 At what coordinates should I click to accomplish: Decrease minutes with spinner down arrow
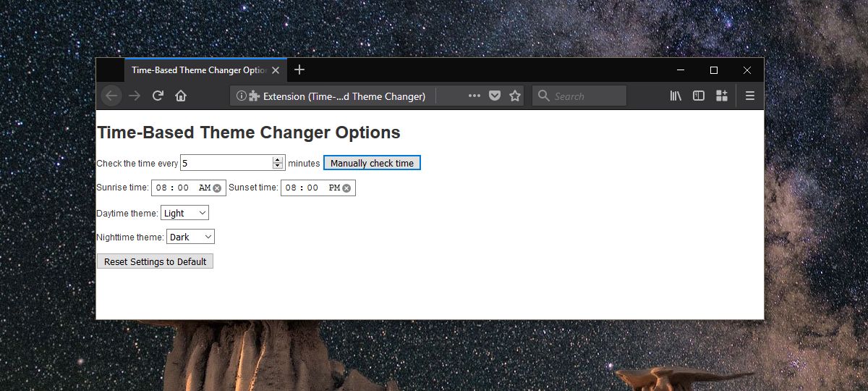click(277, 167)
